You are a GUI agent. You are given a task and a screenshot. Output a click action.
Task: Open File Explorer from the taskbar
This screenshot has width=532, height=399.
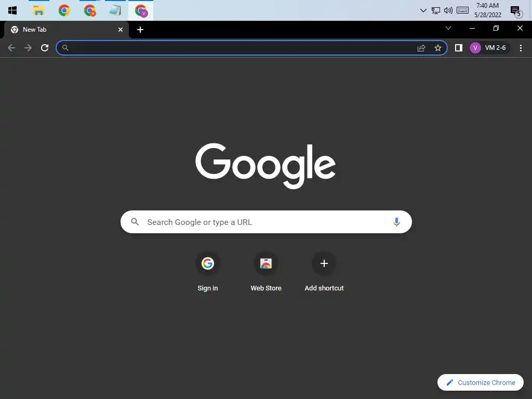[38, 10]
